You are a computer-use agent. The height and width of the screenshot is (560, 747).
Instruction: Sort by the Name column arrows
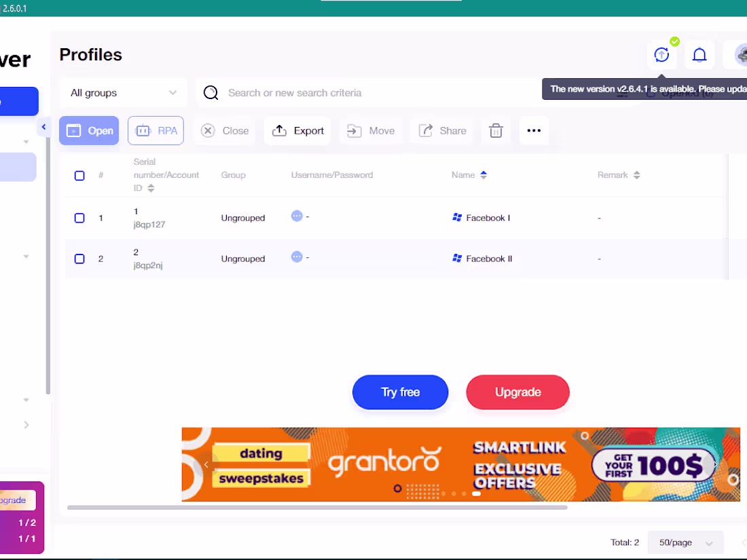[484, 174]
